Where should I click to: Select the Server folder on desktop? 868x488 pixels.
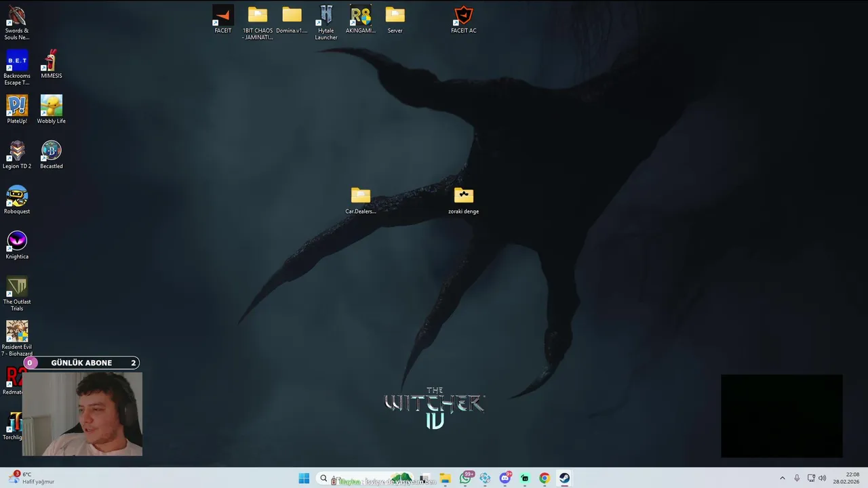(395, 20)
